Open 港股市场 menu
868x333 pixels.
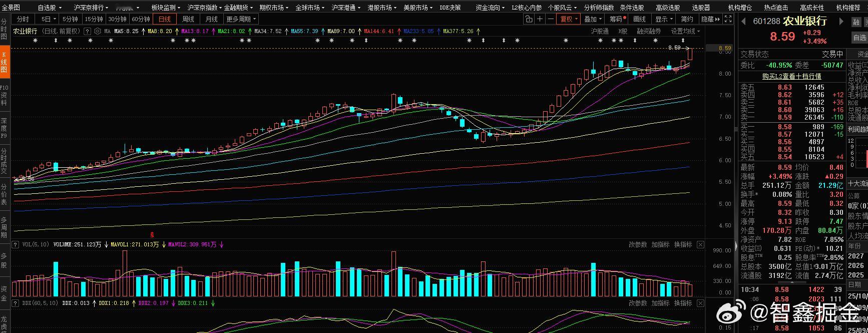click(x=382, y=8)
